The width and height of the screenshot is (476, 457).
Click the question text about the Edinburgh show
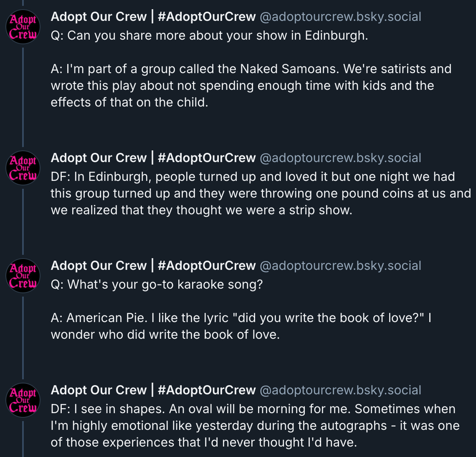[209, 36]
